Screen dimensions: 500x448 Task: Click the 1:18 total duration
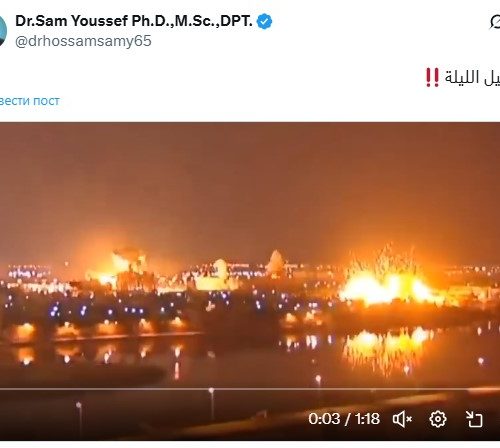tap(367, 419)
